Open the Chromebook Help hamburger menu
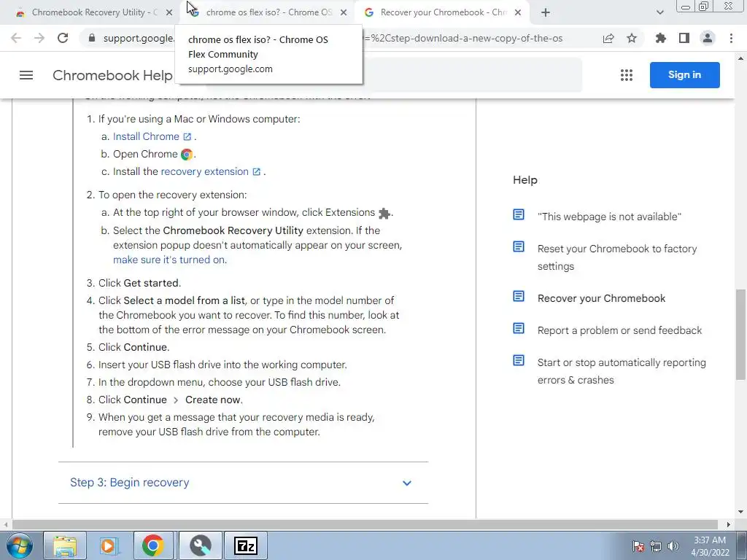The image size is (747, 560). 26,75
